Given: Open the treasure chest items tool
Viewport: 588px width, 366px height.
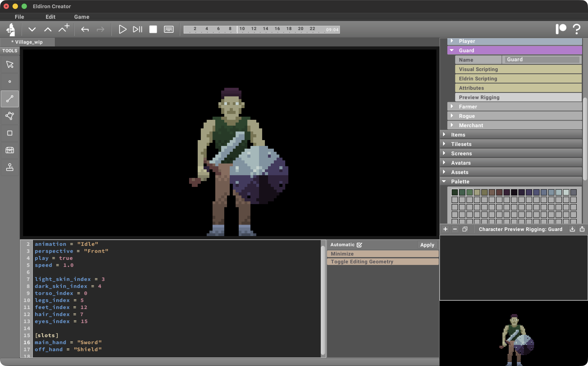Looking at the screenshot, I should [x=10, y=150].
